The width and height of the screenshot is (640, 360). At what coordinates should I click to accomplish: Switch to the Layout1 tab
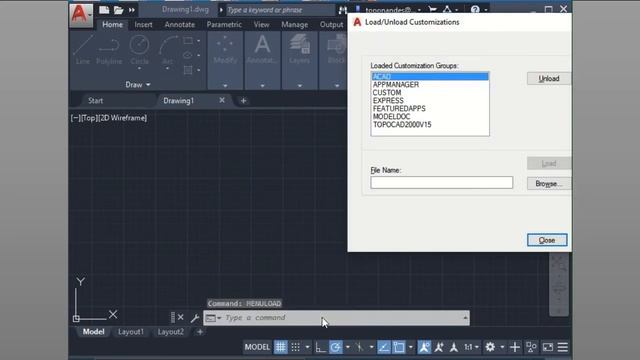click(131, 332)
